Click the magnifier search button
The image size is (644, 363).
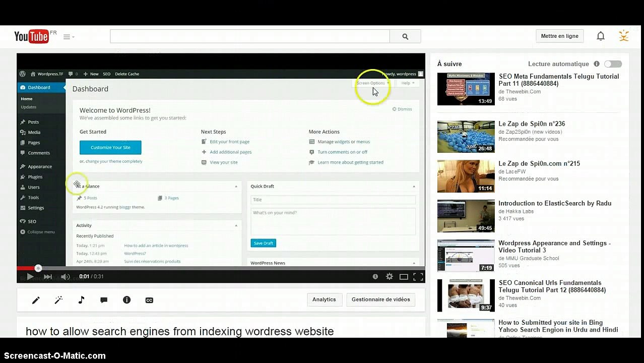click(405, 36)
